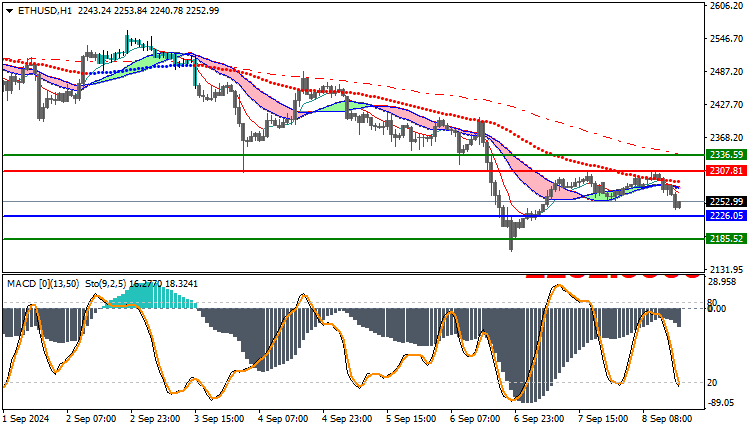Select the blue 2226.05 price label
Screen dimensions: 750x430
point(726,216)
